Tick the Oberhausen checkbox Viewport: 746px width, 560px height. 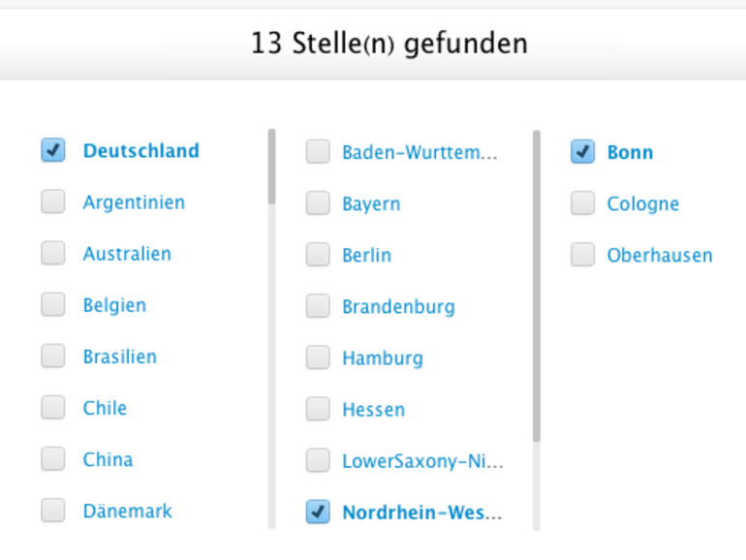(582, 255)
